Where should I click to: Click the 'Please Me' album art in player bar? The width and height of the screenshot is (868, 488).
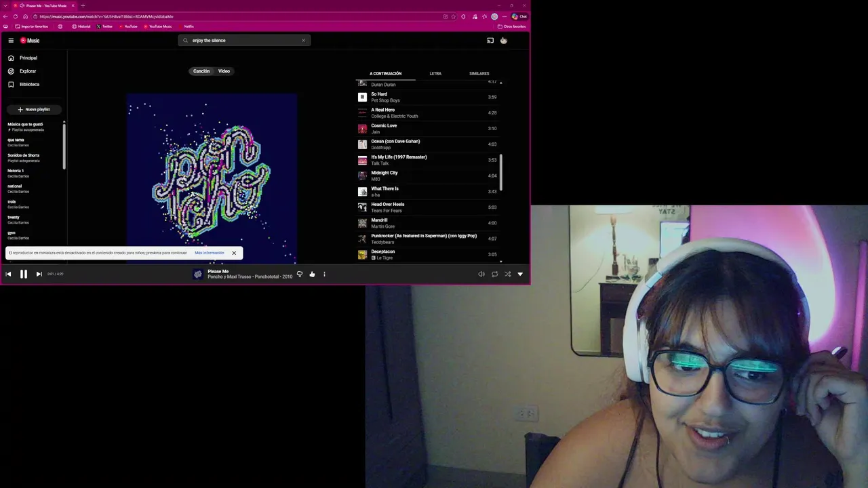[197, 274]
